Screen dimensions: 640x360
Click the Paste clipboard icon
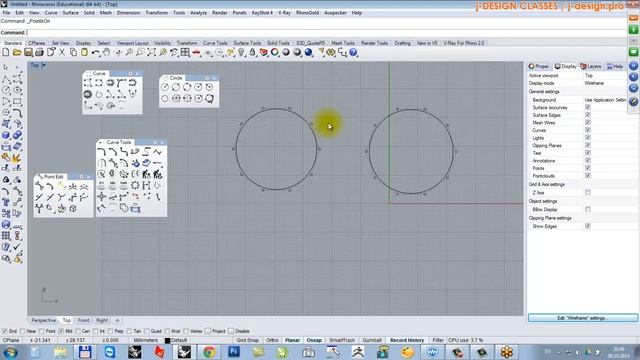click(84, 52)
